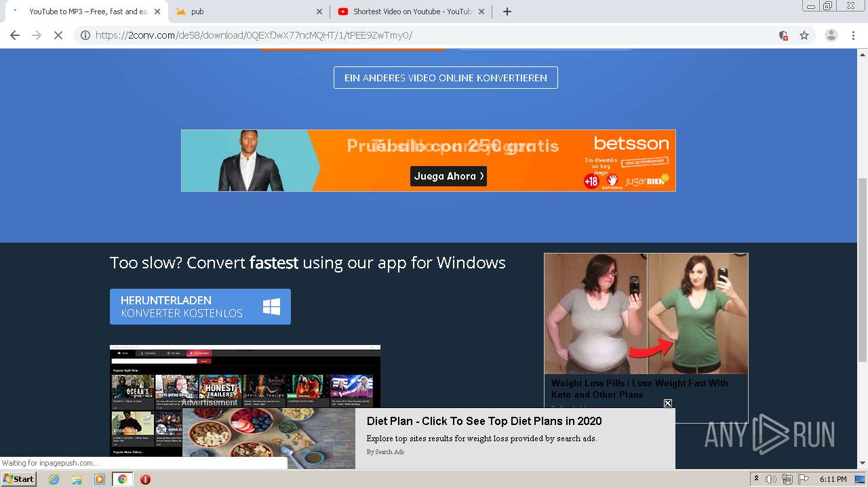Viewport: 868px width, 488px height.
Task: Open the network icon in system tray
Action: click(787, 479)
